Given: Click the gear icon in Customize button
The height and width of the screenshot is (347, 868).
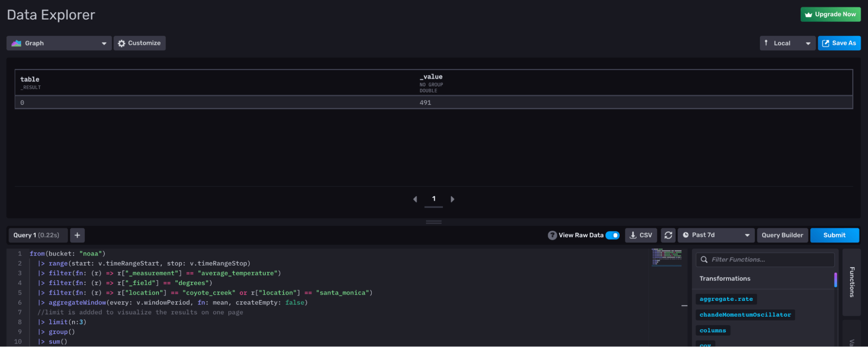Looking at the screenshot, I should click(122, 43).
